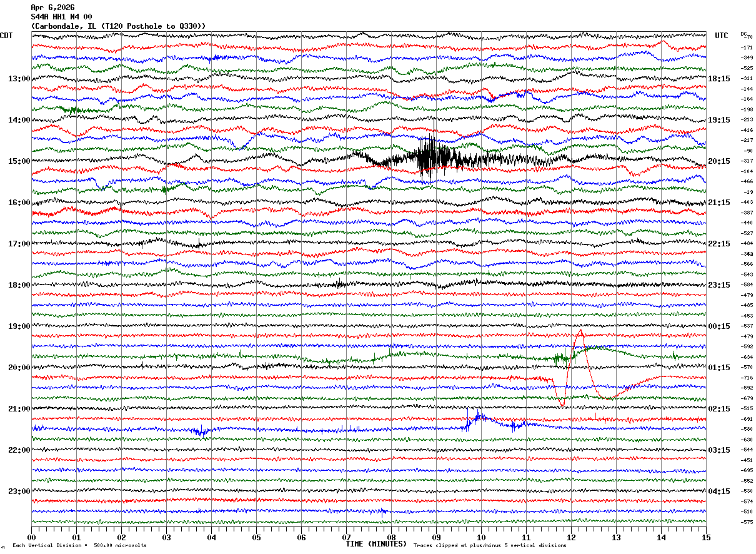Screen dimensions: 756x554
Task: Click the '06' minute tick on bottom axis
Action: (301, 537)
